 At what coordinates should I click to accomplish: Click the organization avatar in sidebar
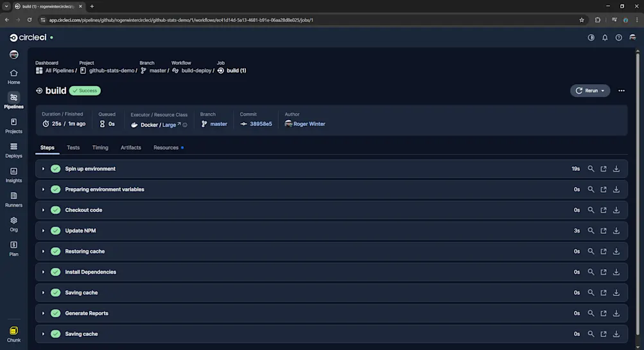tap(13, 55)
